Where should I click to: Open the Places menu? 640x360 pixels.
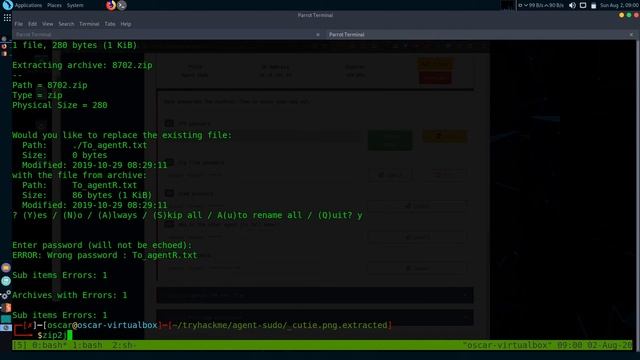coord(54,5)
